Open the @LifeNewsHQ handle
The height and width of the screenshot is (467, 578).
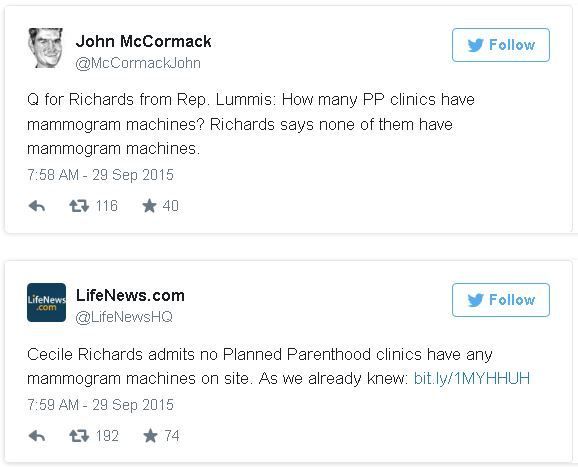124,317
